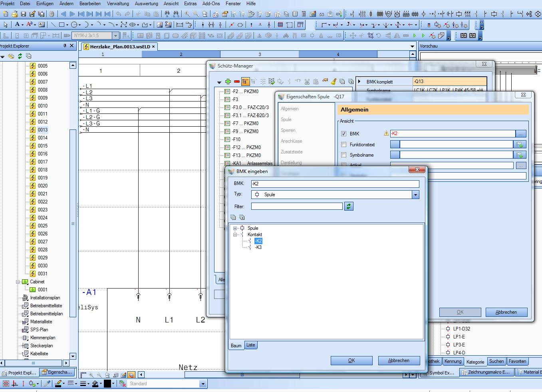Click the green refresh filter icon
Screen dimensions: 542x392
point(349,206)
